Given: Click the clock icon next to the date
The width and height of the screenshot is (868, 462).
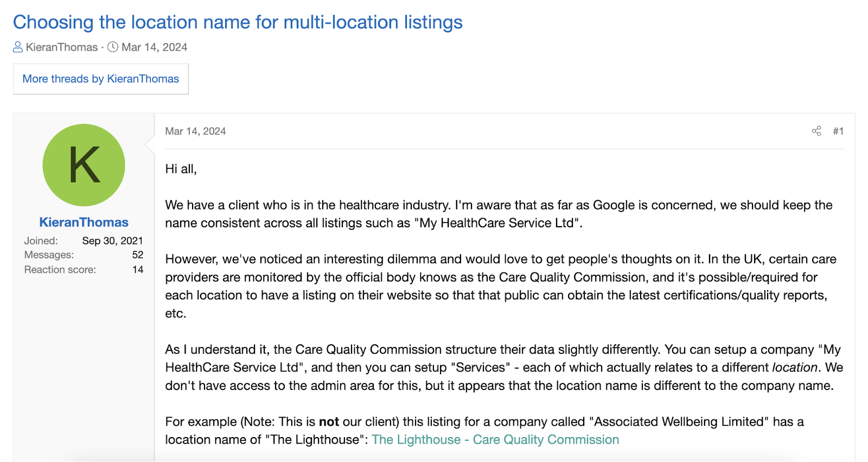Looking at the screenshot, I should click(x=112, y=47).
